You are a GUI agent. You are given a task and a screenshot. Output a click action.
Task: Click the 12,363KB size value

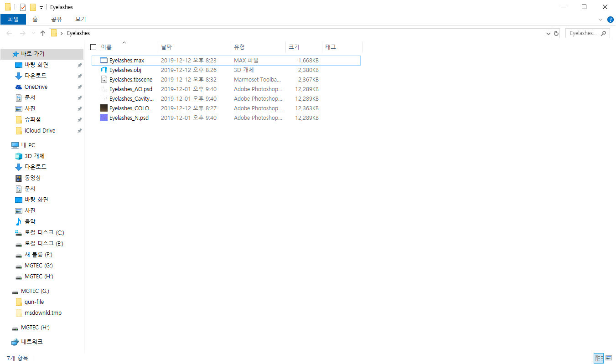[307, 108]
